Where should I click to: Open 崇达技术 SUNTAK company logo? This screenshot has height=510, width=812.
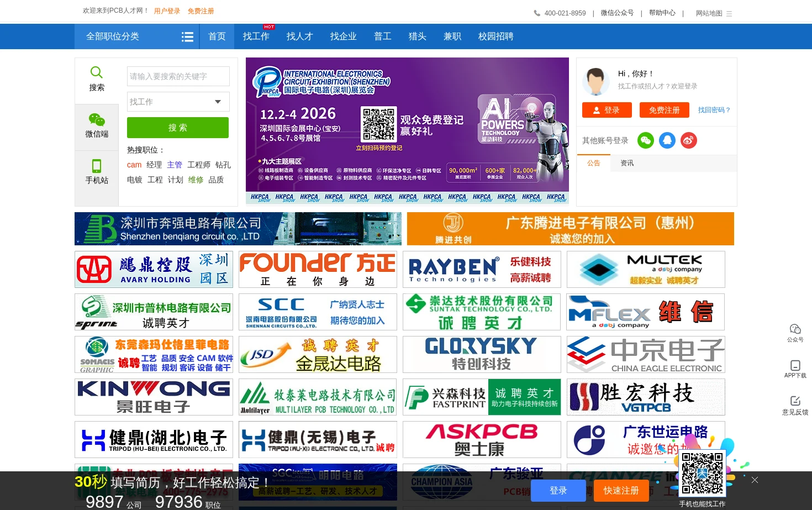(482, 312)
